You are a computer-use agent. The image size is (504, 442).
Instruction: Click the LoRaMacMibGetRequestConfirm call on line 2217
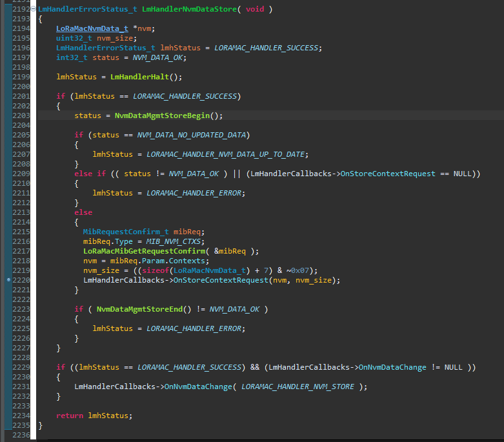(145, 251)
